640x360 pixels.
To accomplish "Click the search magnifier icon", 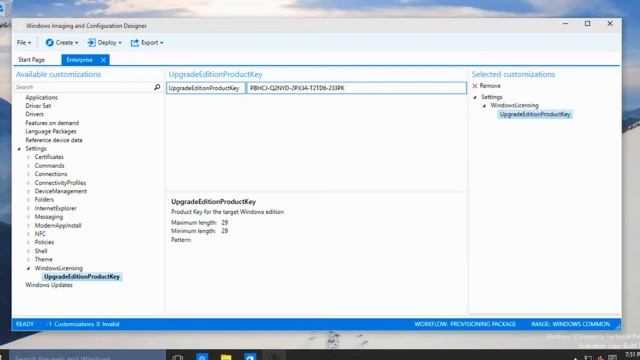I will click(x=157, y=87).
